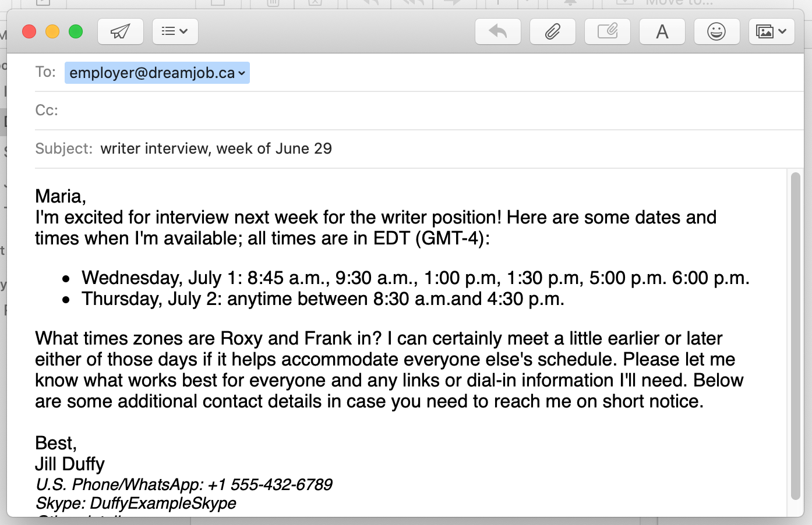Click the Skype: DuffyExampleSkype signature line
The width and height of the screenshot is (812, 525).
136,503
